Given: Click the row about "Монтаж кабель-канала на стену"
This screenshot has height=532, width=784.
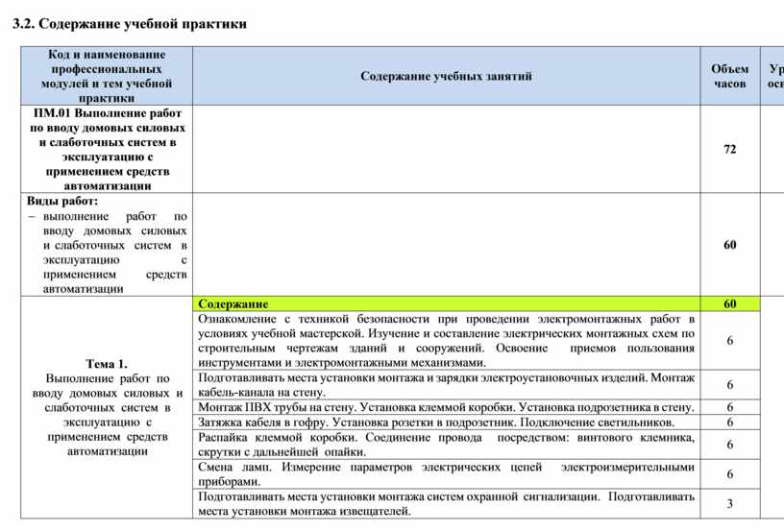Looking at the screenshot, I should (446, 385).
